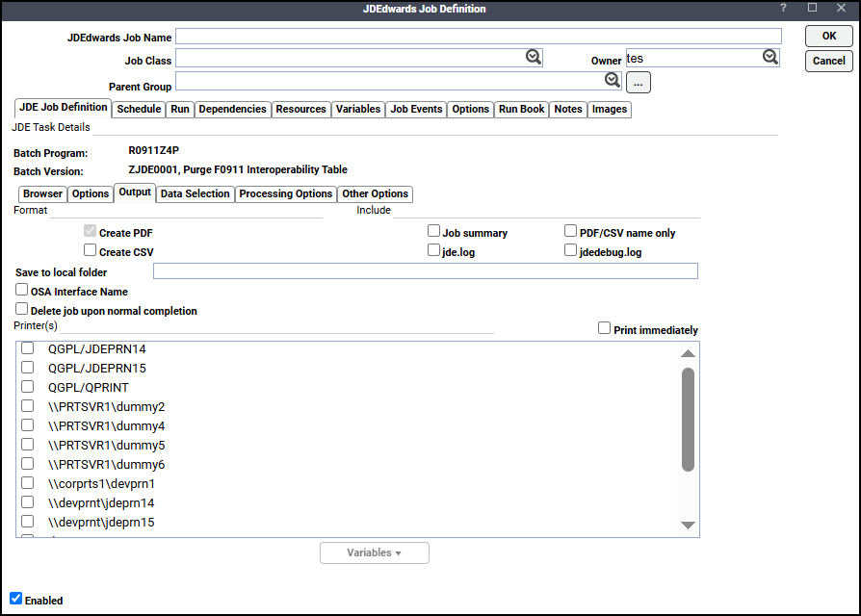
Task: Check the jde.log include option
Action: click(433, 250)
